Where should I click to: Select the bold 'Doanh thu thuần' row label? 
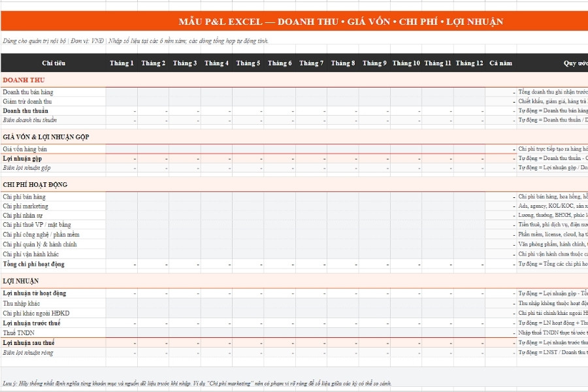click(x=25, y=110)
